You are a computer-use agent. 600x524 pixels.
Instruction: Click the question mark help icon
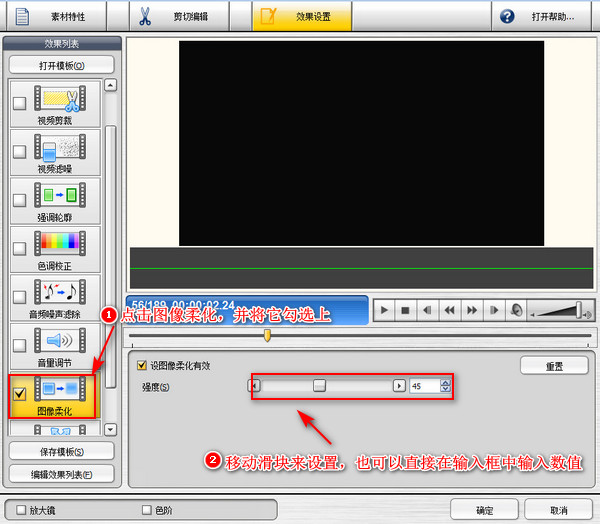pos(507,16)
